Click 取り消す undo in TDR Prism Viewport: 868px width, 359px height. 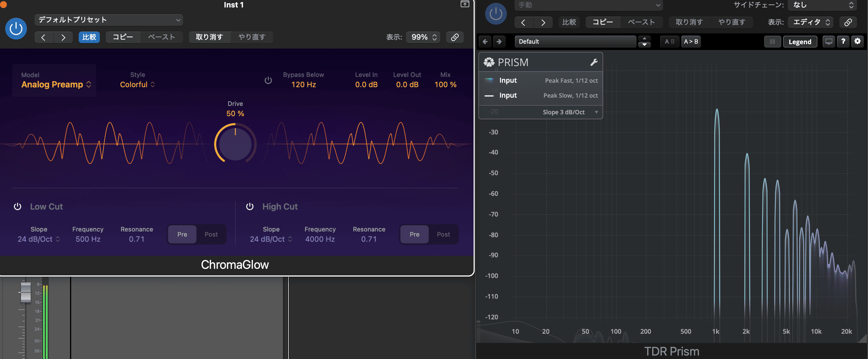point(689,22)
